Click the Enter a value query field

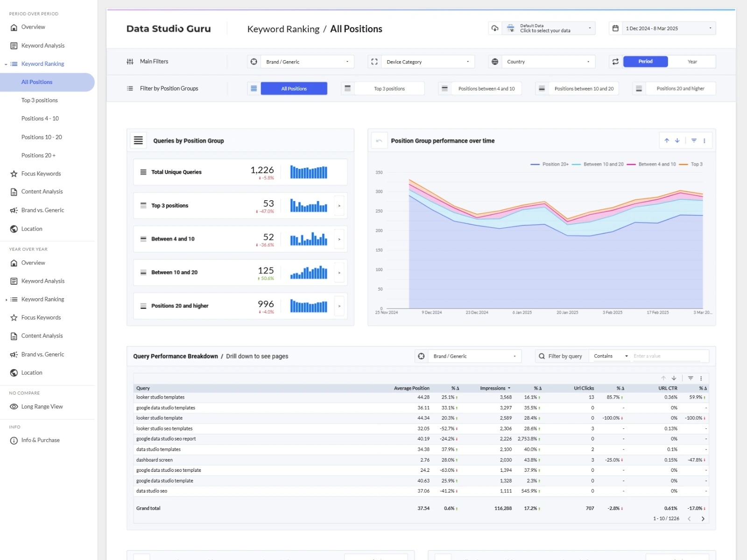pos(666,356)
